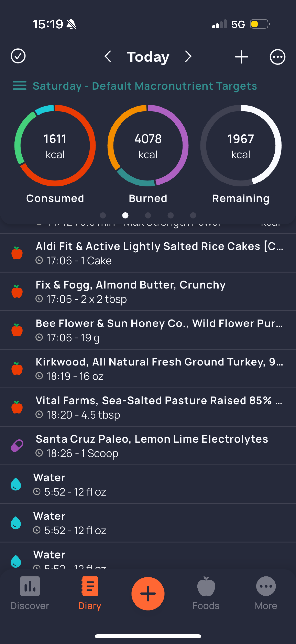Tap the Consumed 1611 kcal ring
The image size is (296, 644).
point(55,145)
